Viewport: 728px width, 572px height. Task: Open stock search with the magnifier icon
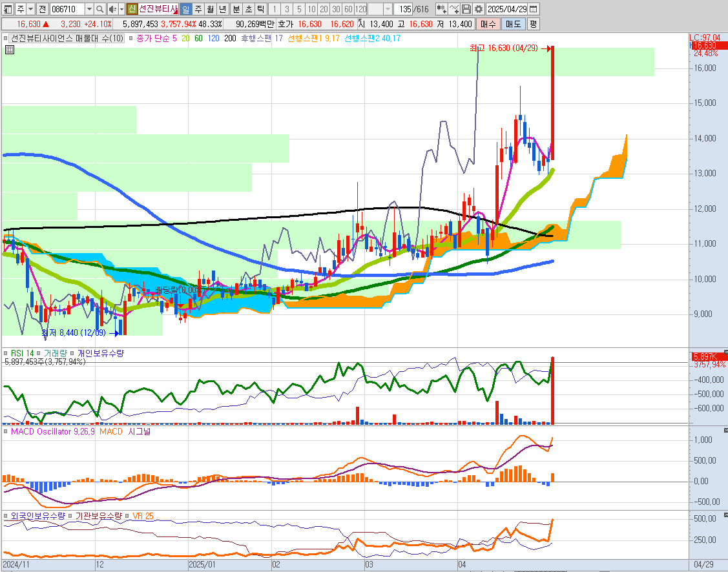100,9
